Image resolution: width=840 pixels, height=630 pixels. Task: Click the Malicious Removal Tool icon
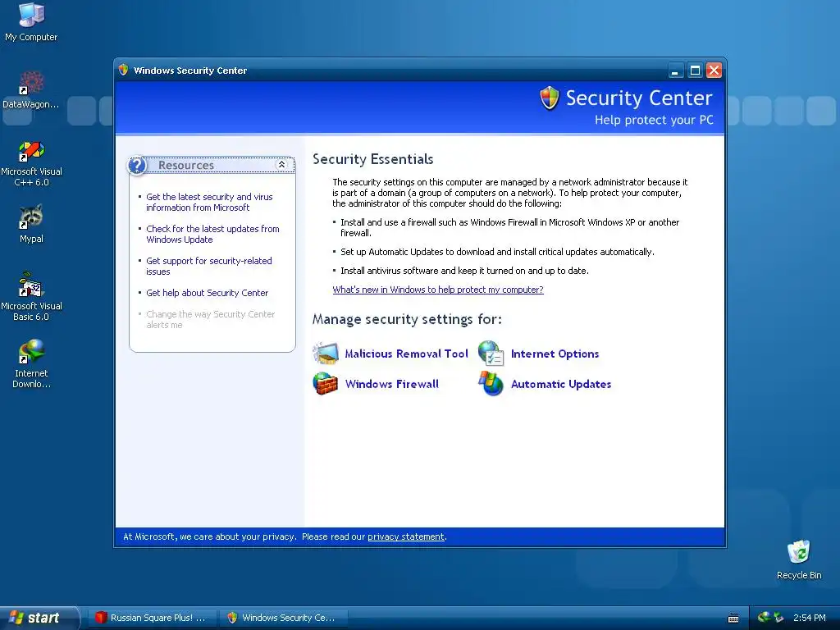[x=326, y=354]
